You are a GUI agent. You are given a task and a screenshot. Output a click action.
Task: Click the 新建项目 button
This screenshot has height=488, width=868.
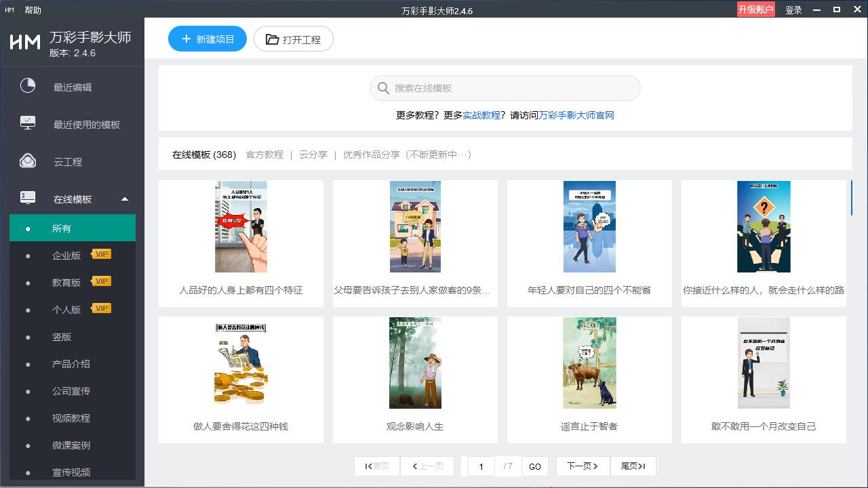tap(207, 39)
